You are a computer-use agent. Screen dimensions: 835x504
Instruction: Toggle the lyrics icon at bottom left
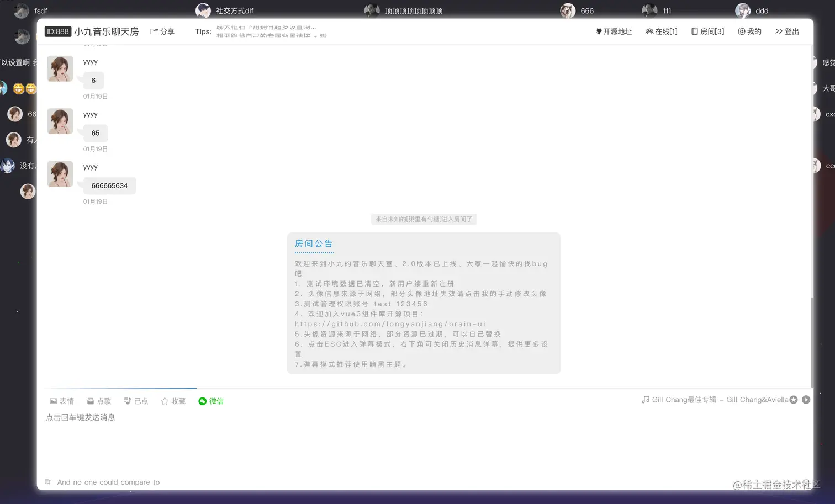[47, 481]
